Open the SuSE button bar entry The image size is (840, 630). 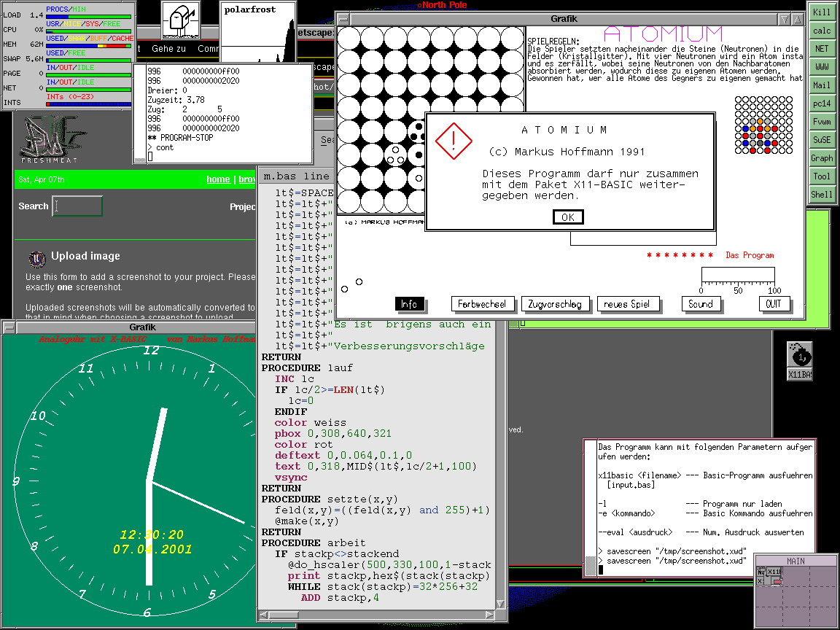[x=822, y=140]
